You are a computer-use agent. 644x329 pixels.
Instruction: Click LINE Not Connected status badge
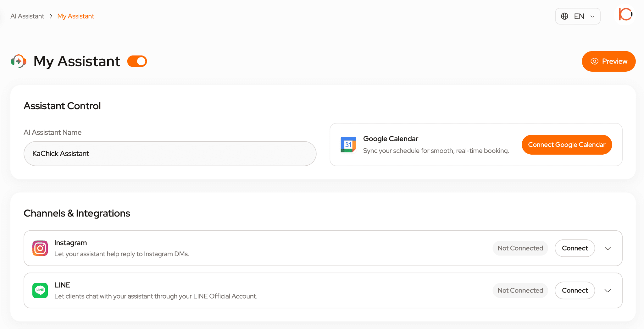[x=520, y=290]
